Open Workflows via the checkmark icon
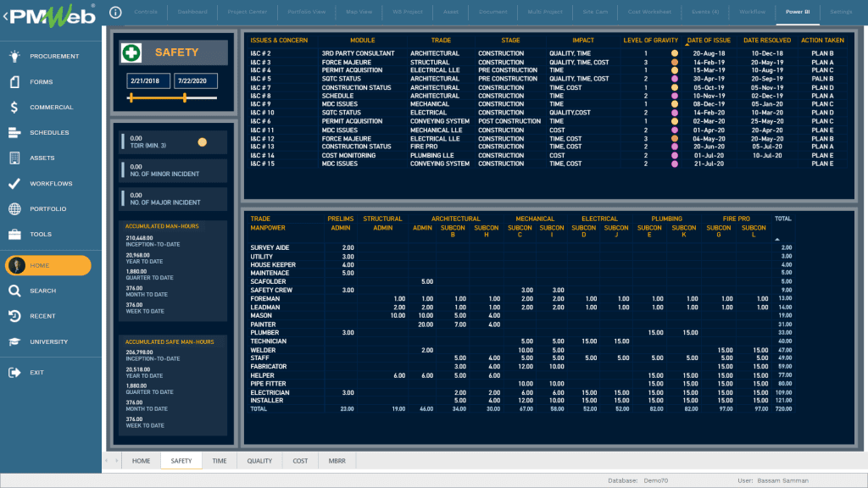This screenshot has width=868, height=488. [x=14, y=184]
